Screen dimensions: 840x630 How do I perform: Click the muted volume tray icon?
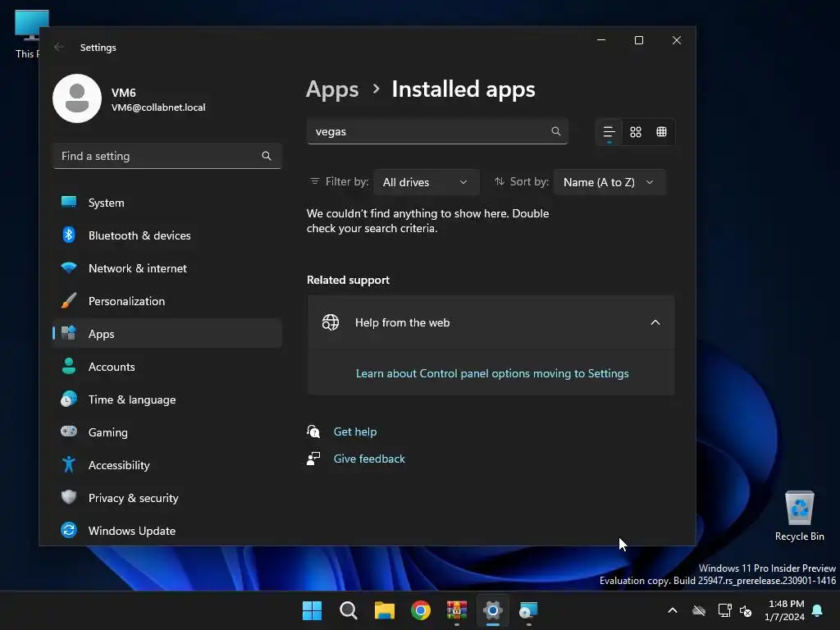tap(745, 610)
